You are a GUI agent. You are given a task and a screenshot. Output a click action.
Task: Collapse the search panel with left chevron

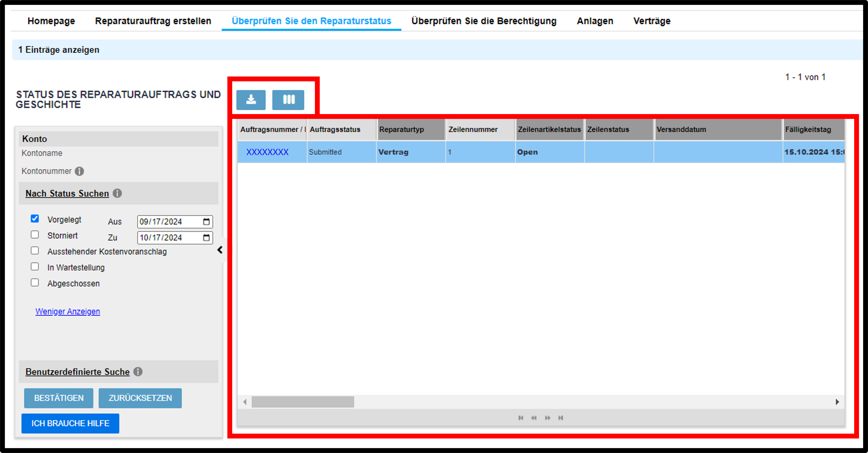(220, 250)
